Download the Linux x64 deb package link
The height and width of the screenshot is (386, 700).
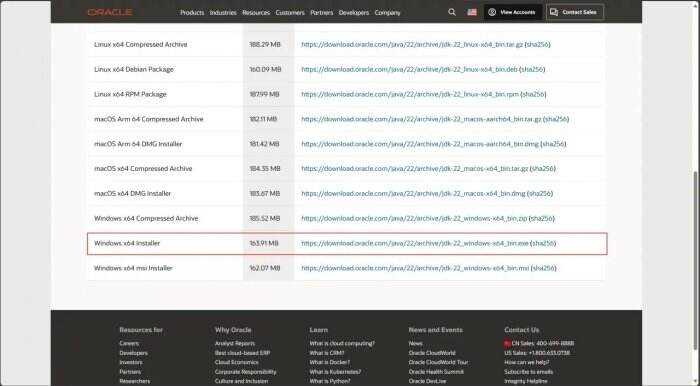[x=409, y=70]
